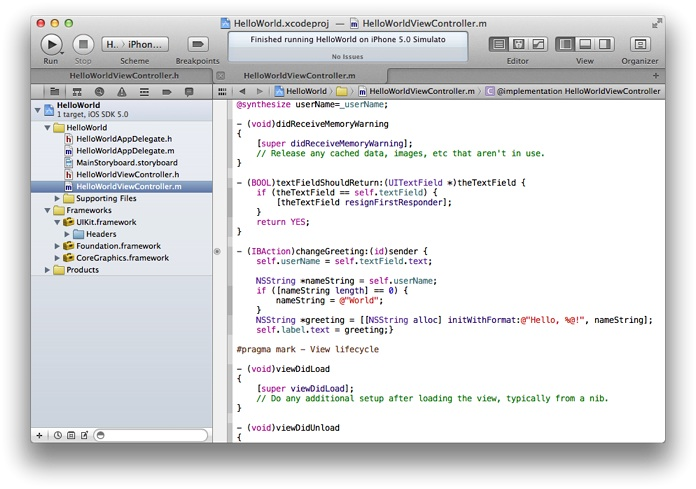The image size is (696, 489).
Task: Show only source-controlled files filter
Action: tap(71, 435)
